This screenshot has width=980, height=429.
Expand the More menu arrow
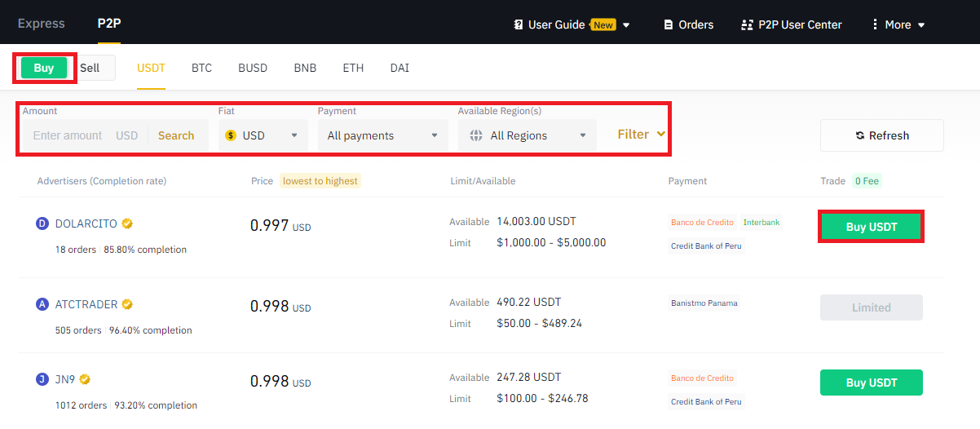point(921,25)
